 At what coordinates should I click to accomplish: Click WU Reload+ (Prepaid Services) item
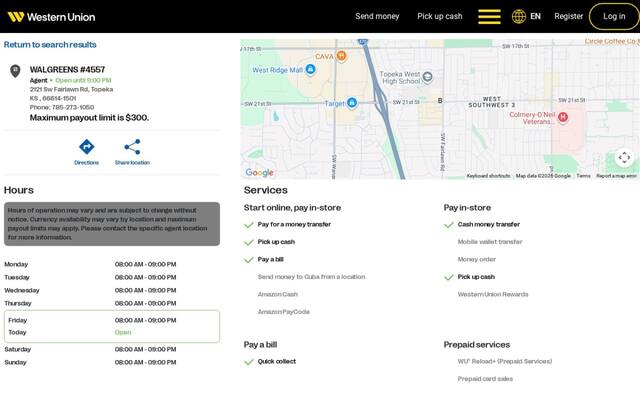pyautogui.click(x=504, y=362)
